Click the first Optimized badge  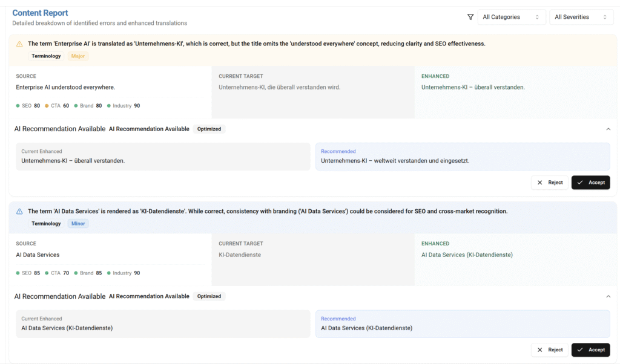tap(209, 129)
